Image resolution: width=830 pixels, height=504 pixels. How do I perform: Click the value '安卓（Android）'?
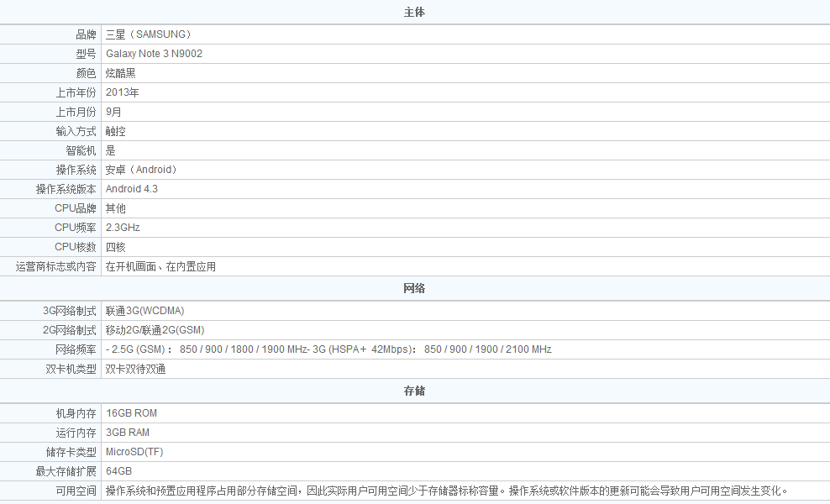coord(141,170)
